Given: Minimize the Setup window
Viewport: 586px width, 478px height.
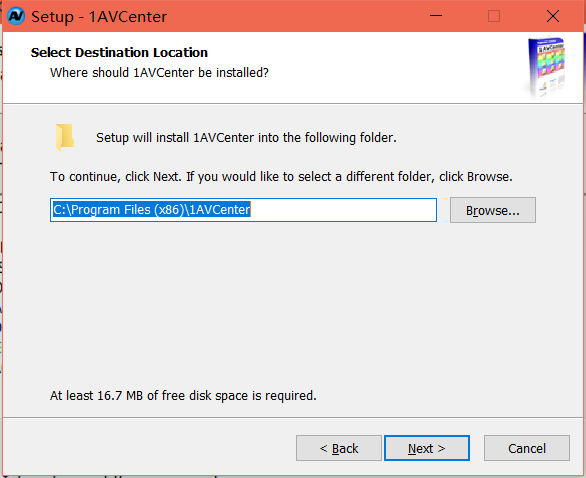Looking at the screenshot, I should [x=436, y=16].
